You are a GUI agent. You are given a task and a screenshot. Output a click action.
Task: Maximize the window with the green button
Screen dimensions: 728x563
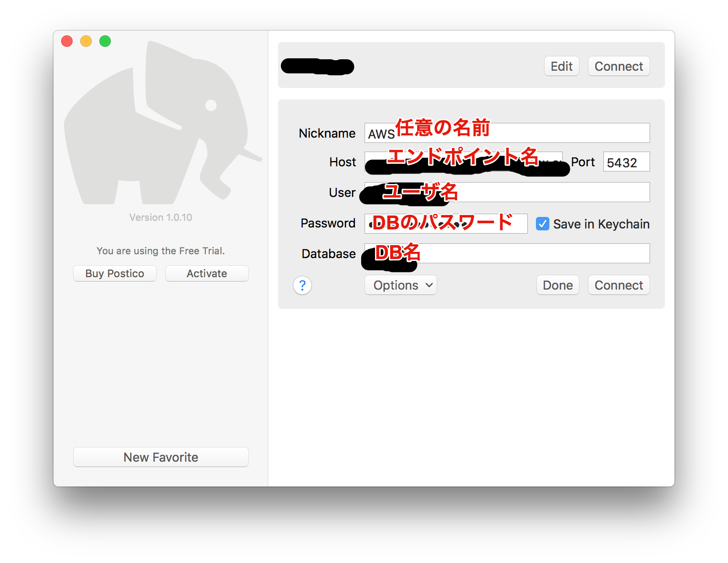pyautogui.click(x=105, y=41)
